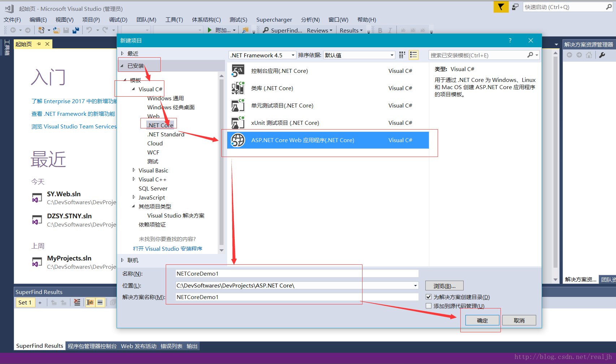Screen dimensions: 616x364
Task: Expand the Visual C++ tree node
Action: click(134, 179)
